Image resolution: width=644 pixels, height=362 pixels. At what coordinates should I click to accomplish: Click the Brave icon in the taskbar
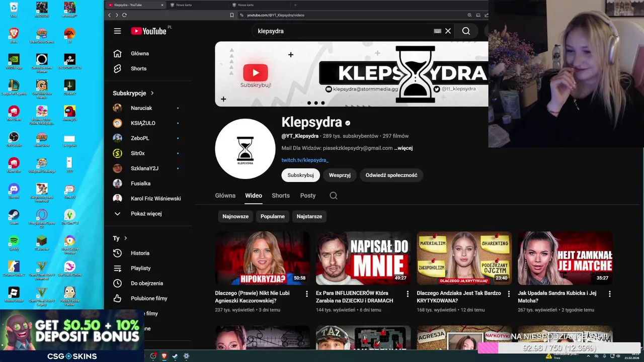tap(164, 356)
